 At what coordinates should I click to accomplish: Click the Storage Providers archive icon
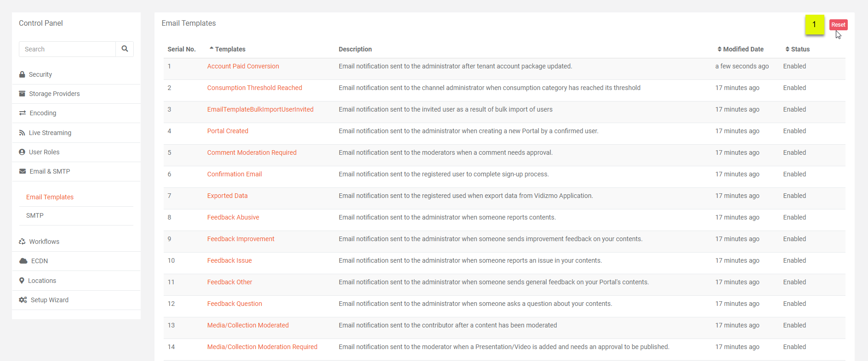(22, 94)
